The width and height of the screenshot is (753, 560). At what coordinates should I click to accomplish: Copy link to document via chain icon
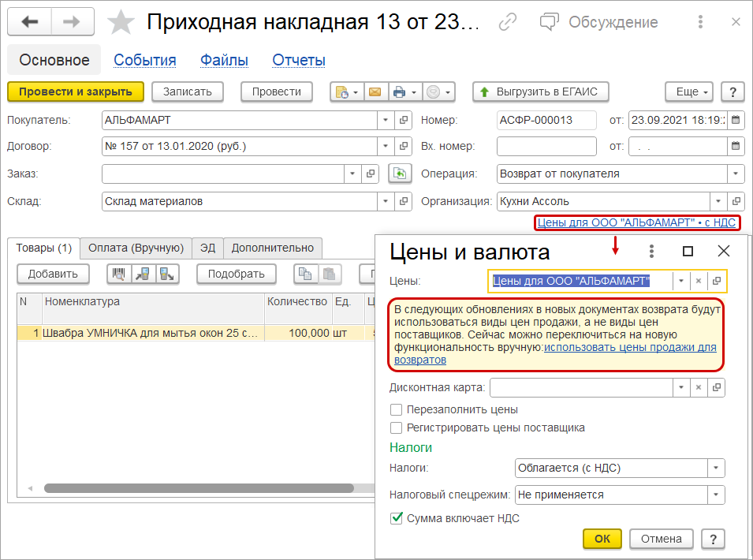[507, 22]
